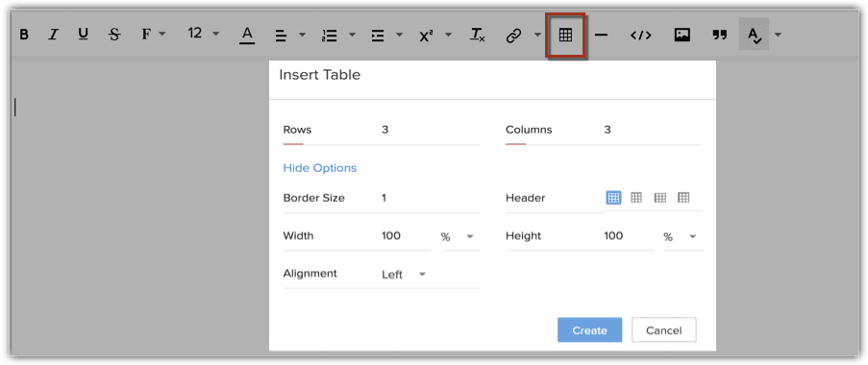868x365 pixels.
Task: Select the second header style option
Action: click(636, 198)
